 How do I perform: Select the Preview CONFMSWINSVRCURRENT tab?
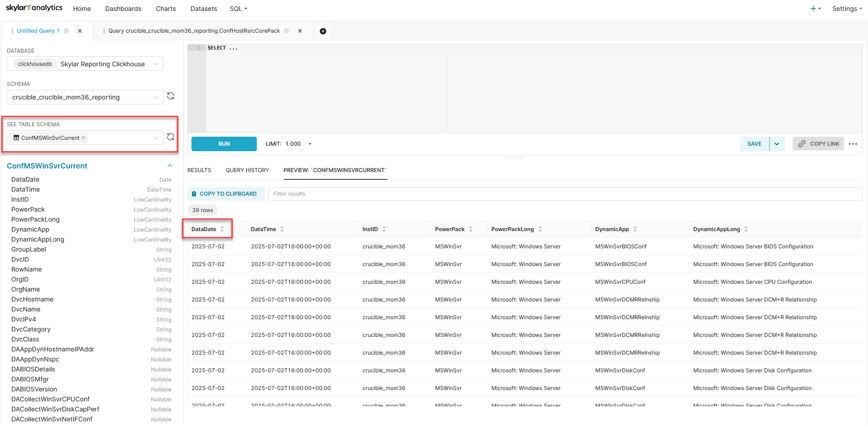point(335,170)
